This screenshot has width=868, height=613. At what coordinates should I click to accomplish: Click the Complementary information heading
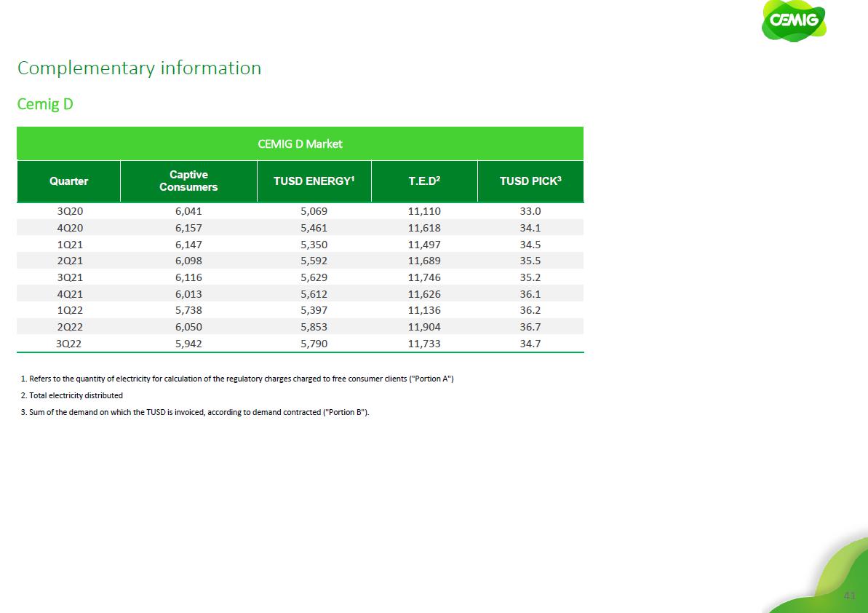click(x=139, y=68)
